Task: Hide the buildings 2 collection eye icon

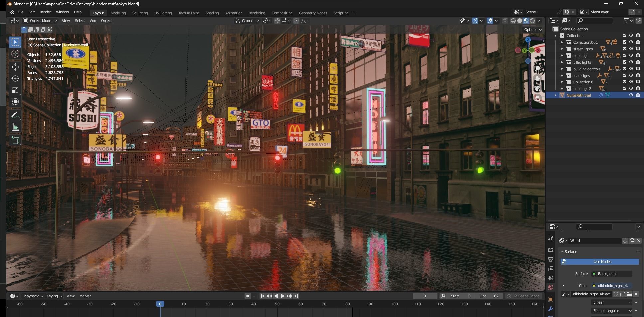Action: click(631, 88)
